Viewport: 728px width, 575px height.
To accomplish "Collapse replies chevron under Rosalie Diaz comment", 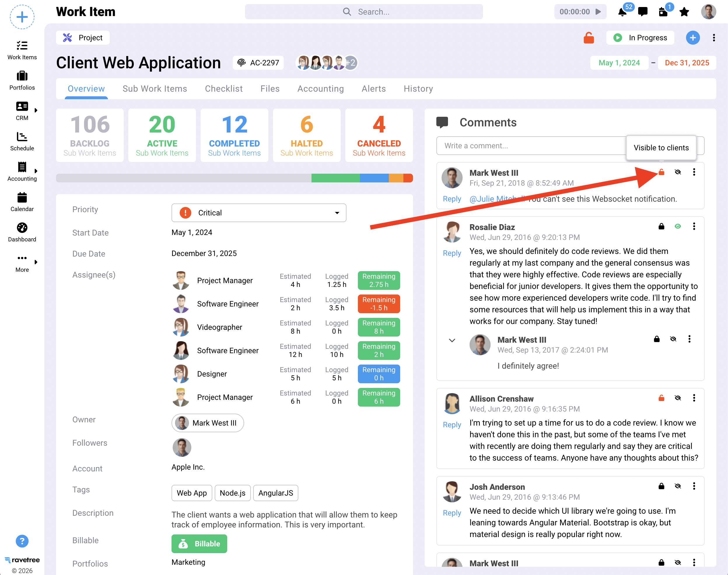I will click(452, 340).
